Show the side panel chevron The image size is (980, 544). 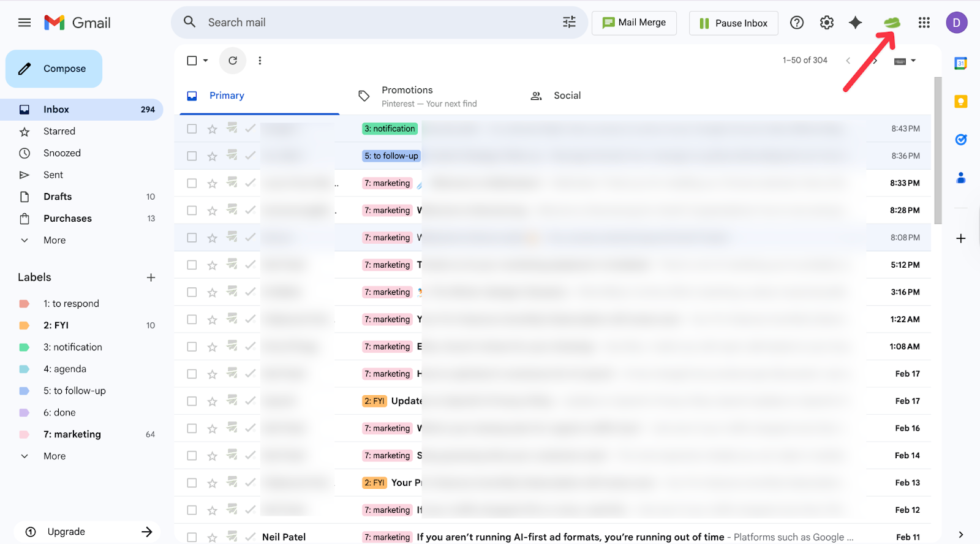click(961, 534)
